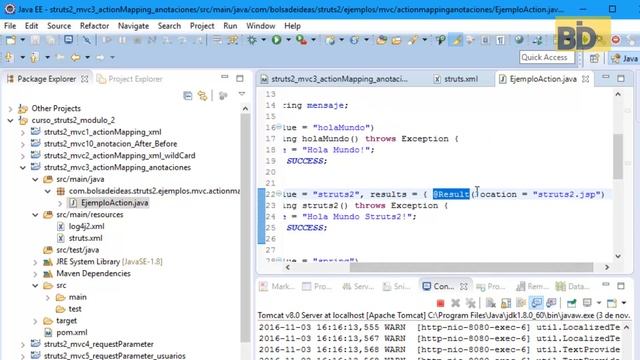Click Next Annotation yellow arrow icon

click(x=9, y=58)
